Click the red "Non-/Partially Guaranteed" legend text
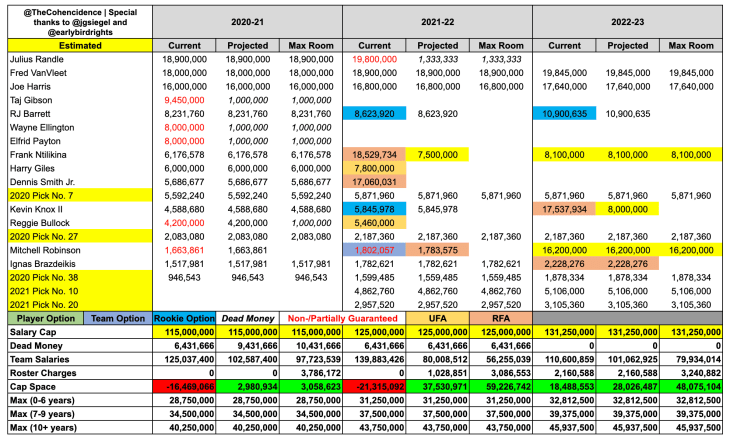Image resolution: width=730 pixels, height=441 pixels. click(x=343, y=319)
